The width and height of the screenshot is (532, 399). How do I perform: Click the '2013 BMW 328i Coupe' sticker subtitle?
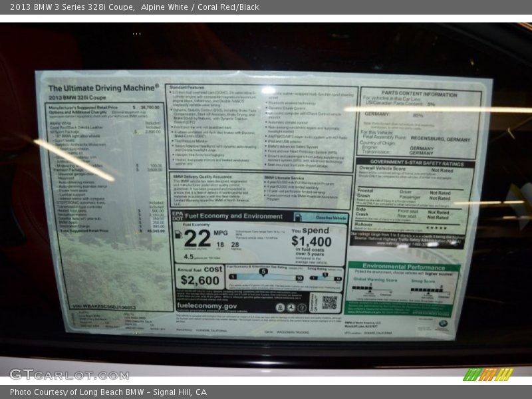pyautogui.click(x=77, y=98)
